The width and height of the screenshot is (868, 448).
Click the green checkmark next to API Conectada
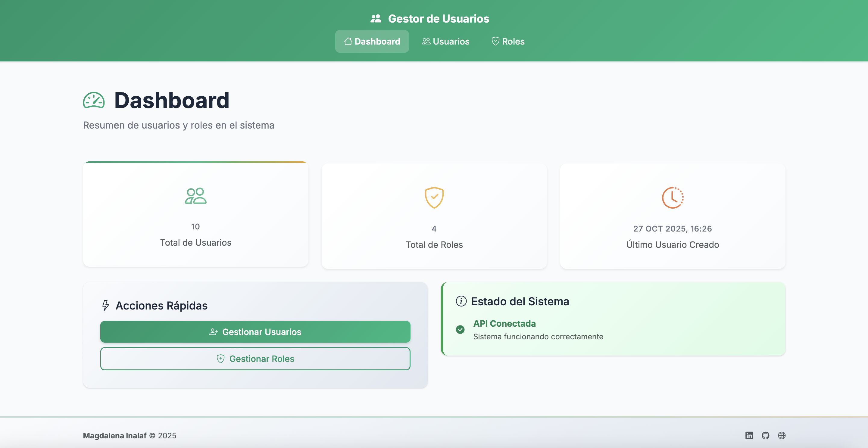(460, 329)
